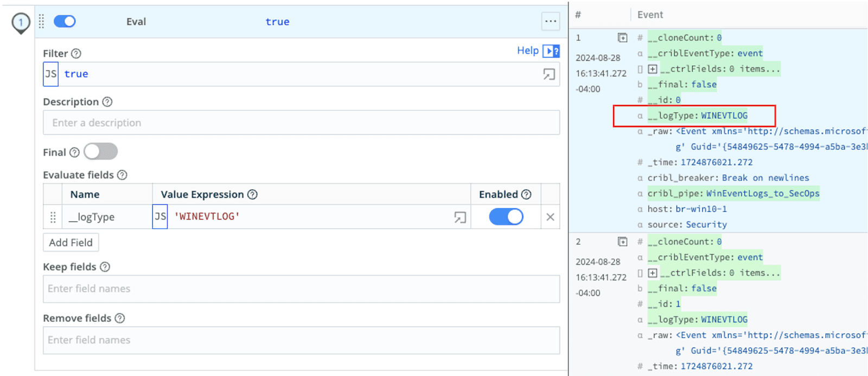The image size is (868, 376).
Task: Expand __ctrlFields in event 2
Action: (653, 273)
